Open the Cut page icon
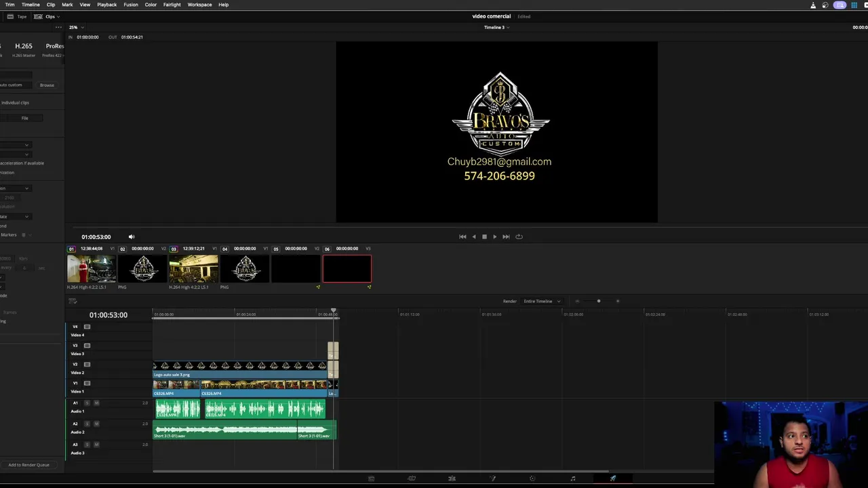868x488 pixels. pyautogui.click(x=412, y=479)
